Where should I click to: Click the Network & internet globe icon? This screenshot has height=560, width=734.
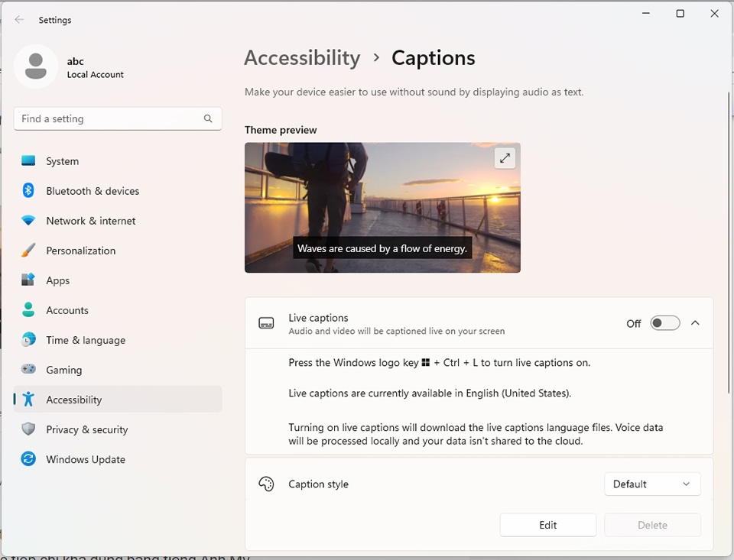click(x=28, y=221)
